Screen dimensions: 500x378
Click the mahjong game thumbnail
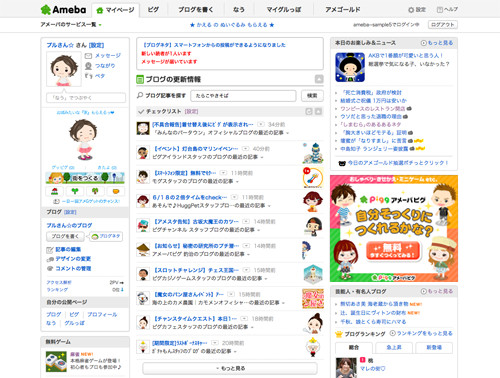pos(56,361)
